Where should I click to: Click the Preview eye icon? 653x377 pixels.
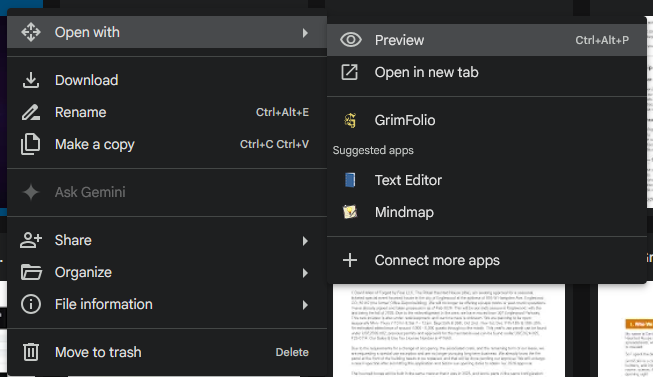(351, 40)
